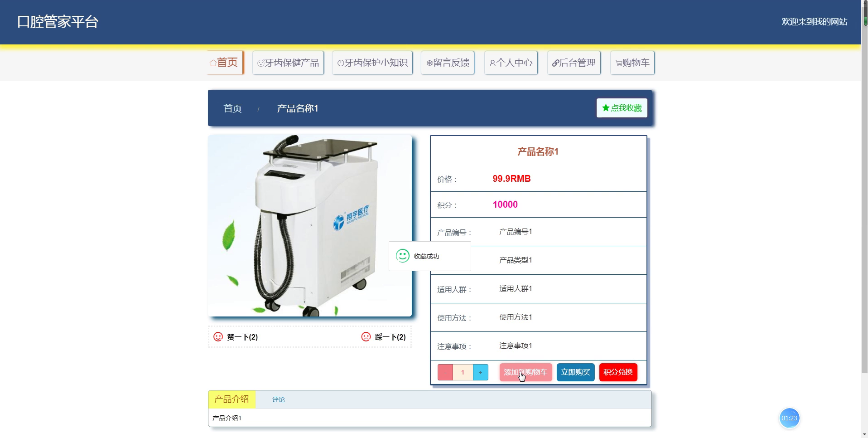The width and height of the screenshot is (868, 438).
Task: Switch to the 评论 tab
Action: pos(279,399)
